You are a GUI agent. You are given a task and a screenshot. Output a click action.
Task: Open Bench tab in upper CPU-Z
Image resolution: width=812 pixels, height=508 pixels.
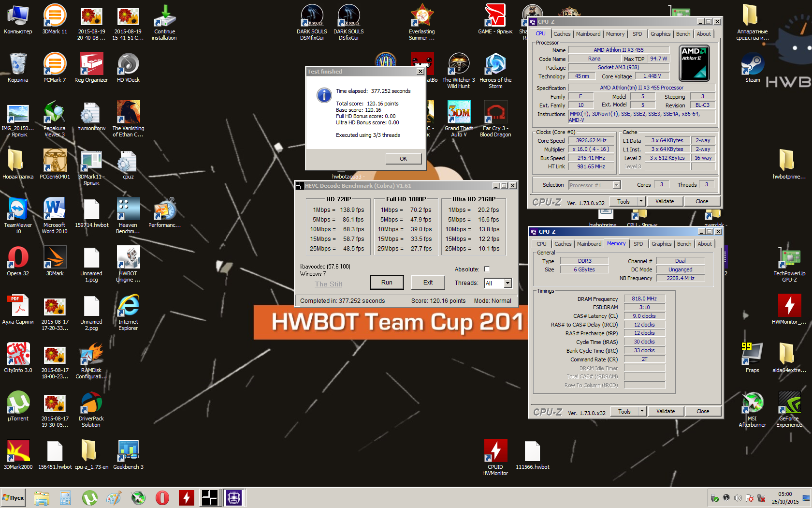tap(683, 34)
